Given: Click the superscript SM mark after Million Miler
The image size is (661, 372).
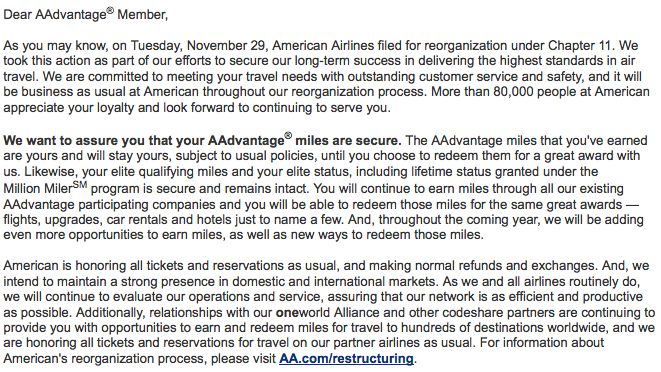Looking at the screenshot, I should (80, 184).
